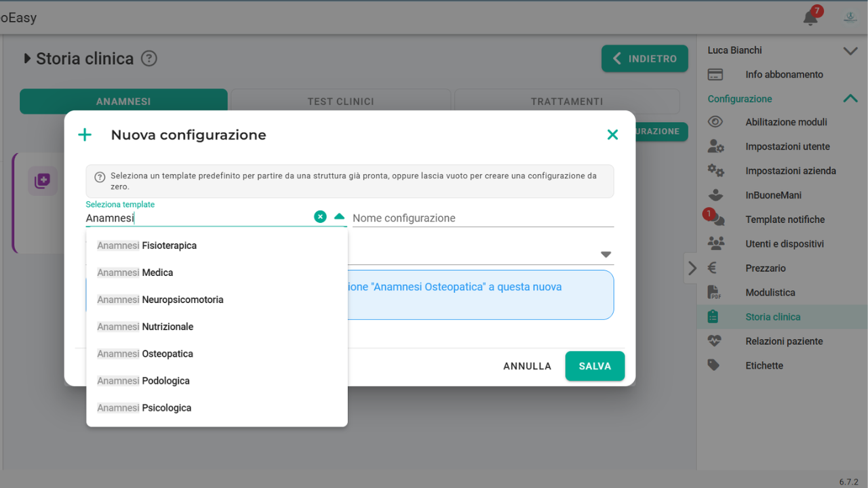This screenshot has width=868, height=488.
Task: Open the Storia clinica help question mark
Action: 149,58
